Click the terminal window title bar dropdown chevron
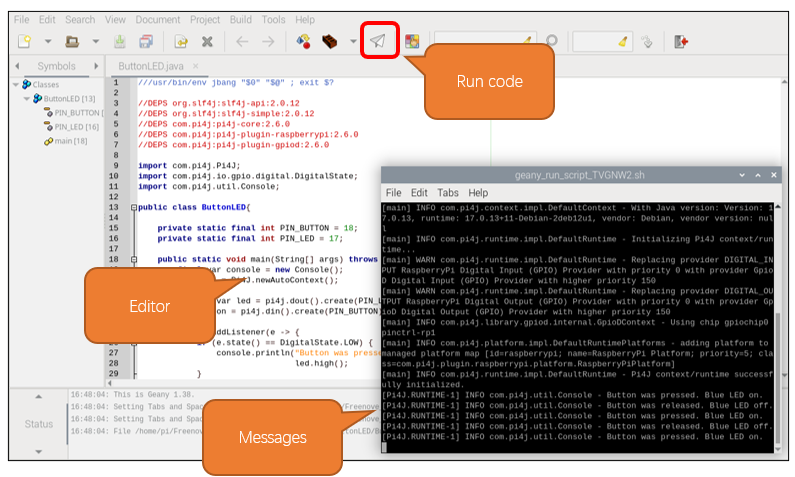The image size is (795, 477). 742,175
